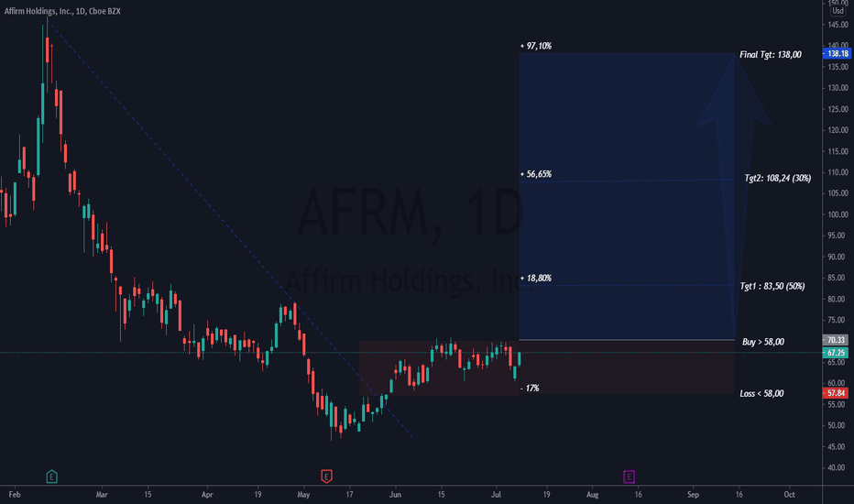854x504 pixels.
Task: Click the 'Mar' date on time axis
Action: pos(102,495)
